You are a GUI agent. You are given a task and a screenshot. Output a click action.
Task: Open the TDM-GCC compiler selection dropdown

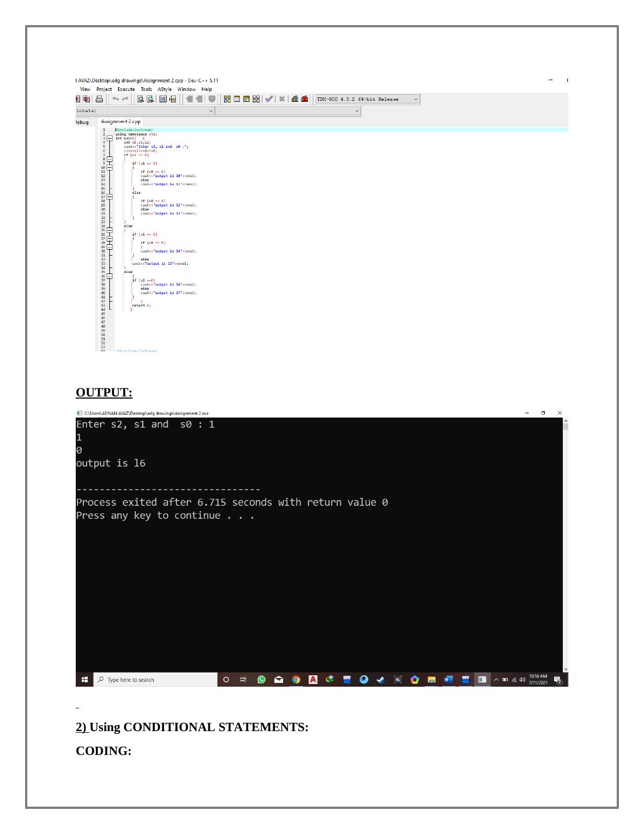coord(416,99)
